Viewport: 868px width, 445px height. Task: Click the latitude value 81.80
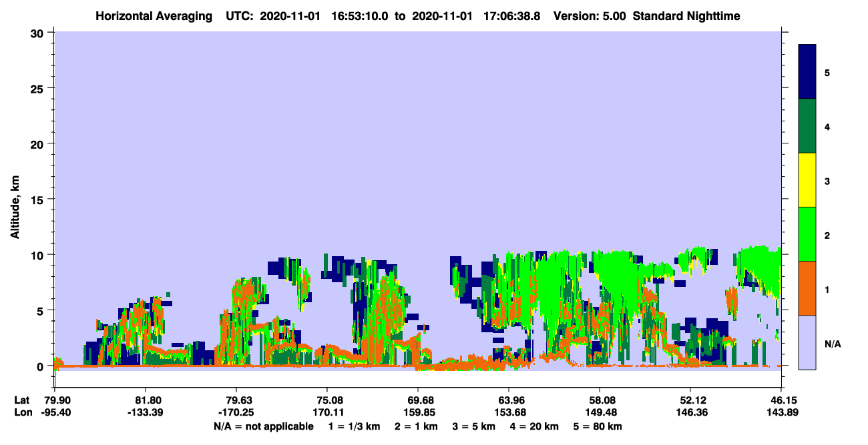[145, 400]
